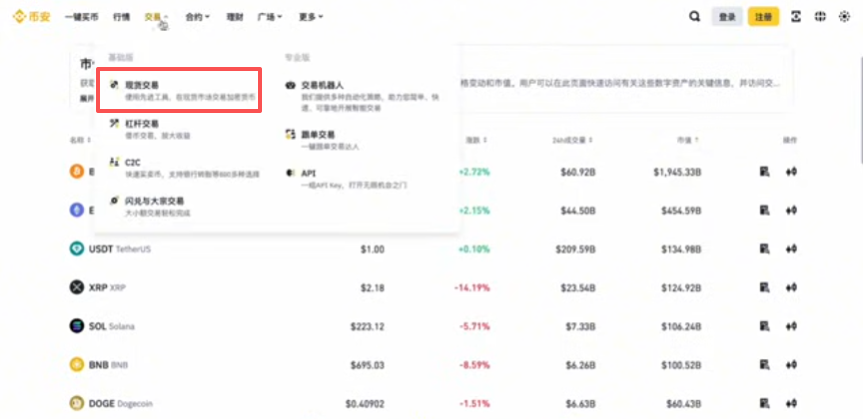Click USDT TetherUS name text

coord(119,249)
